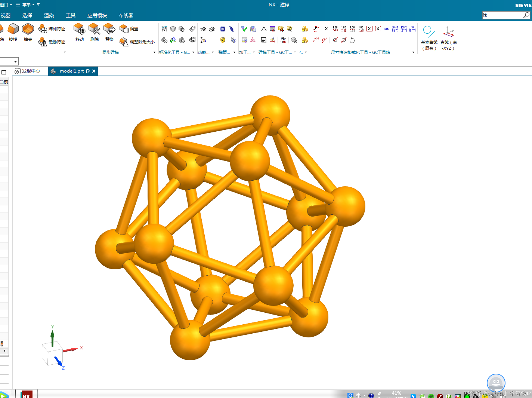Select Line (直线 点-XYZ) tool
This screenshot has width=532, height=398.
448,38
